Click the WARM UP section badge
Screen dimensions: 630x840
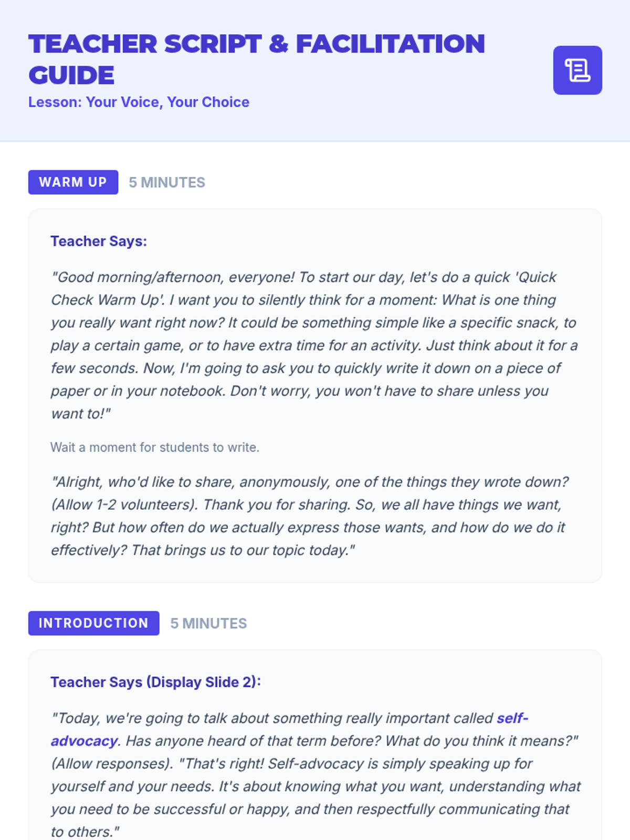73,182
